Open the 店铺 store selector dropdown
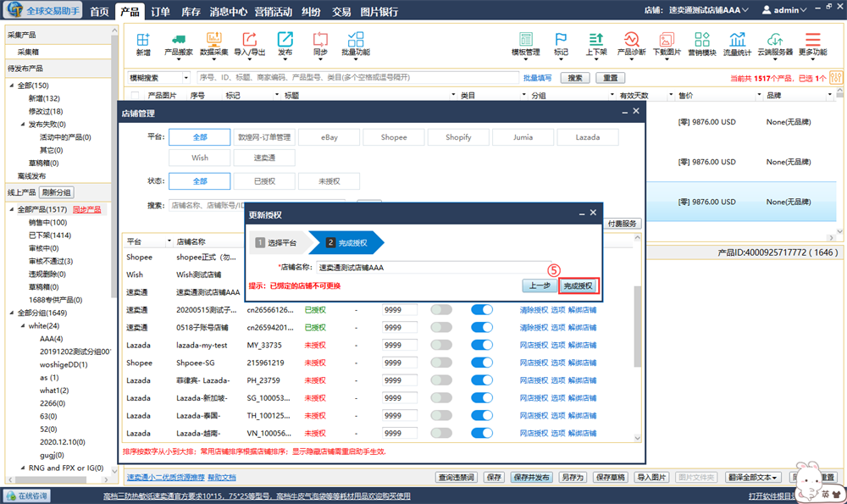Viewport: 847px width, 504px height. 709,9
